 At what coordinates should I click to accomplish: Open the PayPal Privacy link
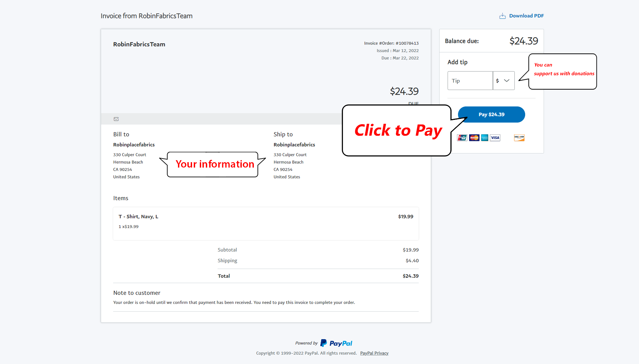374,353
